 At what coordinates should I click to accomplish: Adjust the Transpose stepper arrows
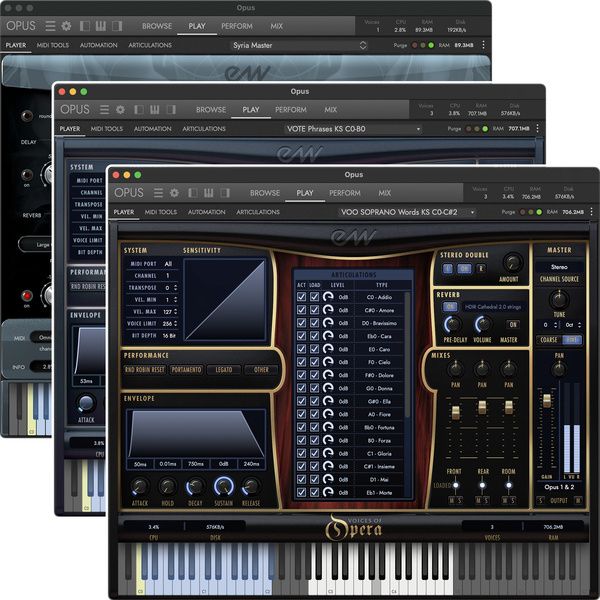click(176, 287)
